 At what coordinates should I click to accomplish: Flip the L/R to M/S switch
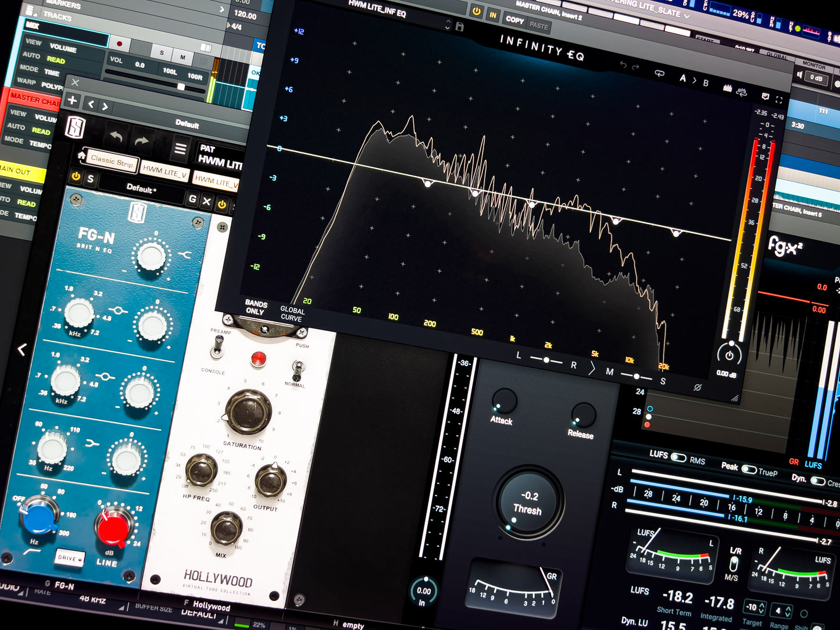(x=734, y=564)
